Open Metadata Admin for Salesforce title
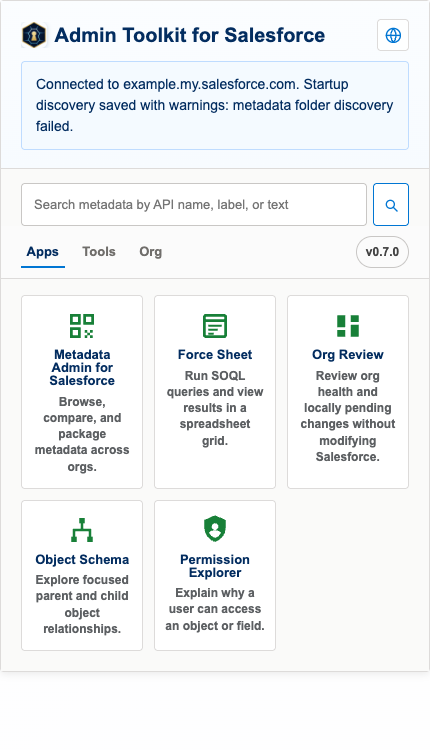This screenshot has height=750, width=430. point(82,367)
